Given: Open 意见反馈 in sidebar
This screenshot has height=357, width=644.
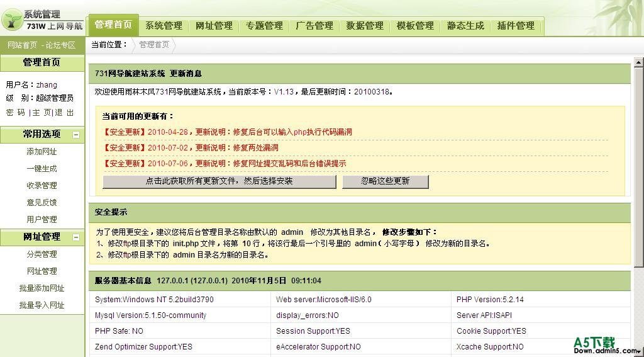Looking at the screenshot, I should tap(42, 202).
